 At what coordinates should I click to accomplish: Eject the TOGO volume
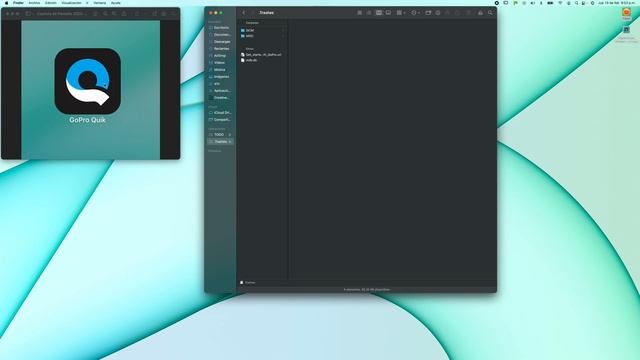coord(230,135)
